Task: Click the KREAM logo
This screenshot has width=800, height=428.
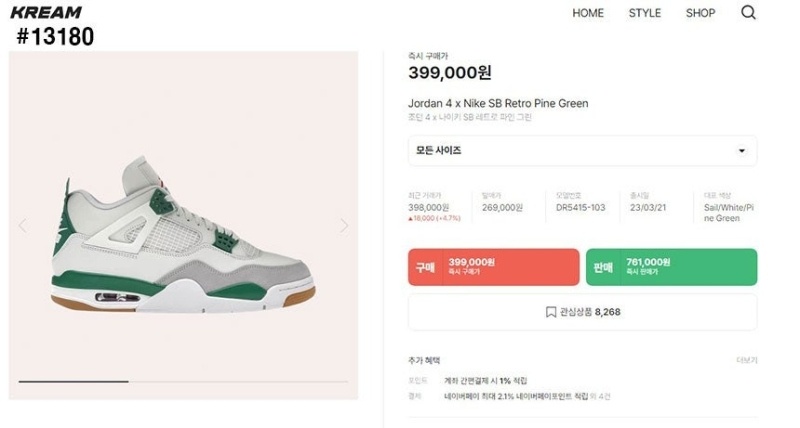Action: tap(46, 12)
